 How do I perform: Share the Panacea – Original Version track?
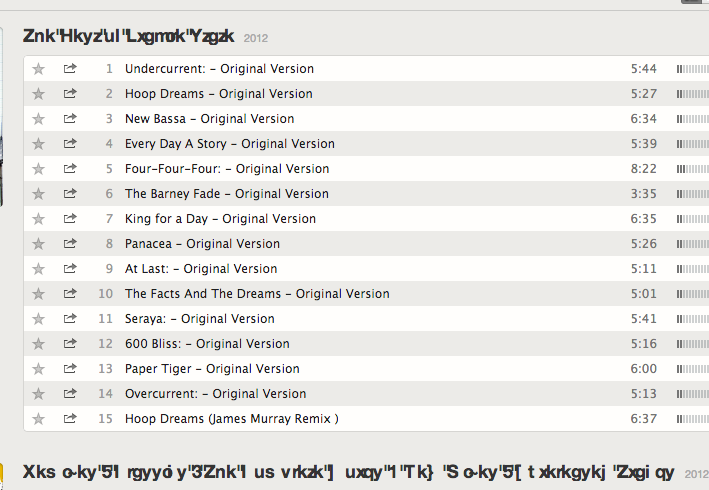tap(70, 244)
